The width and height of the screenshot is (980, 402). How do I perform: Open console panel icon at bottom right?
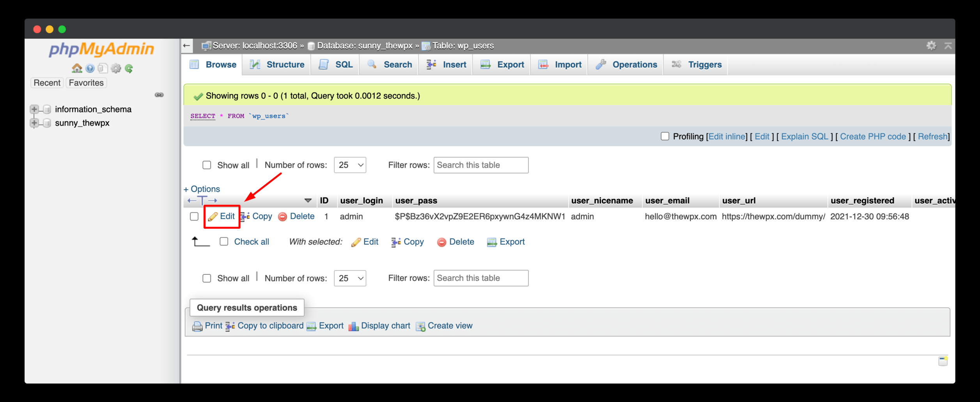[x=943, y=361]
